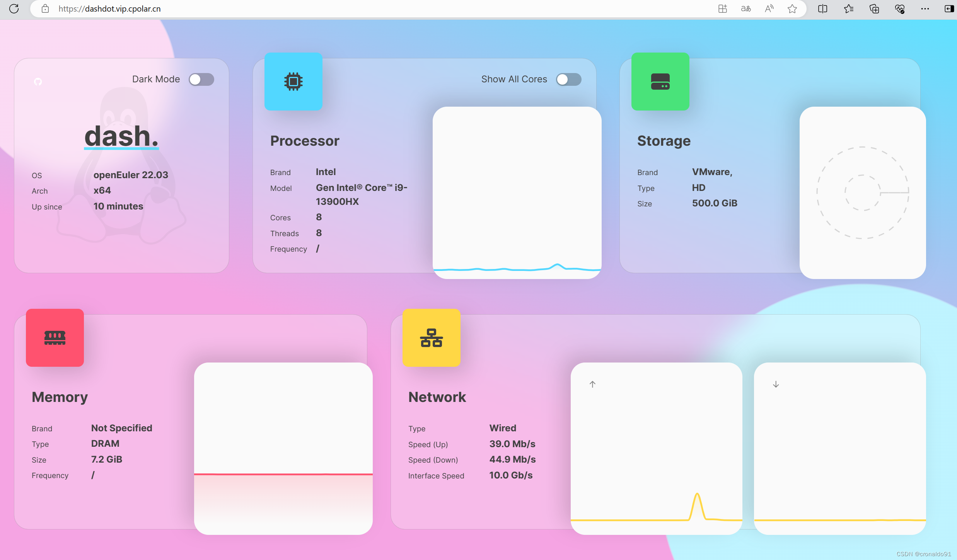This screenshot has width=957, height=560.
Task: Click the Memory heading
Action: click(60, 397)
